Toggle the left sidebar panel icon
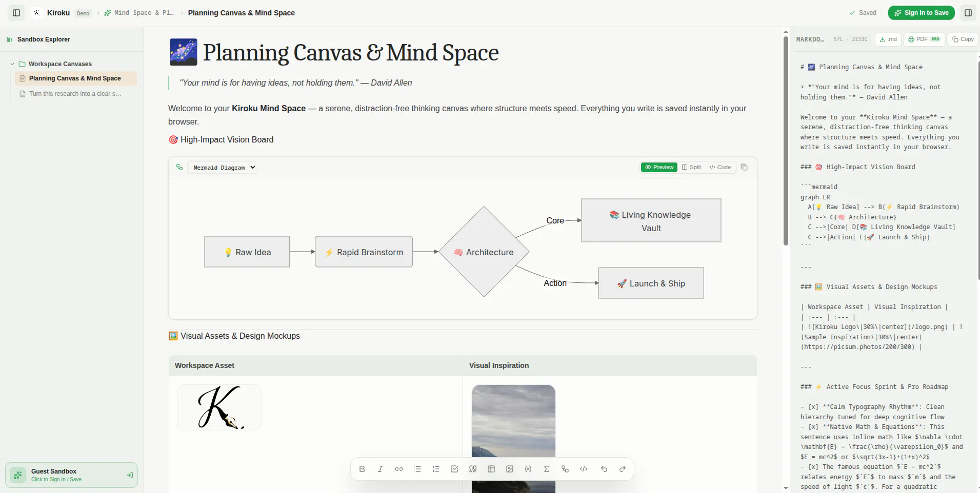 click(16, 13)
